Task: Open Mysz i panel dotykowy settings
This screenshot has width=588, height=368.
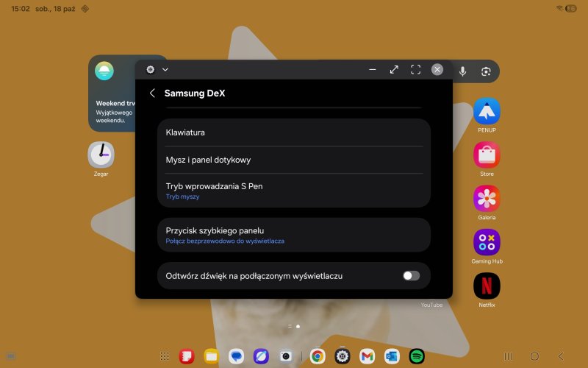Action: pyautogui.click(x=293, y=160)
